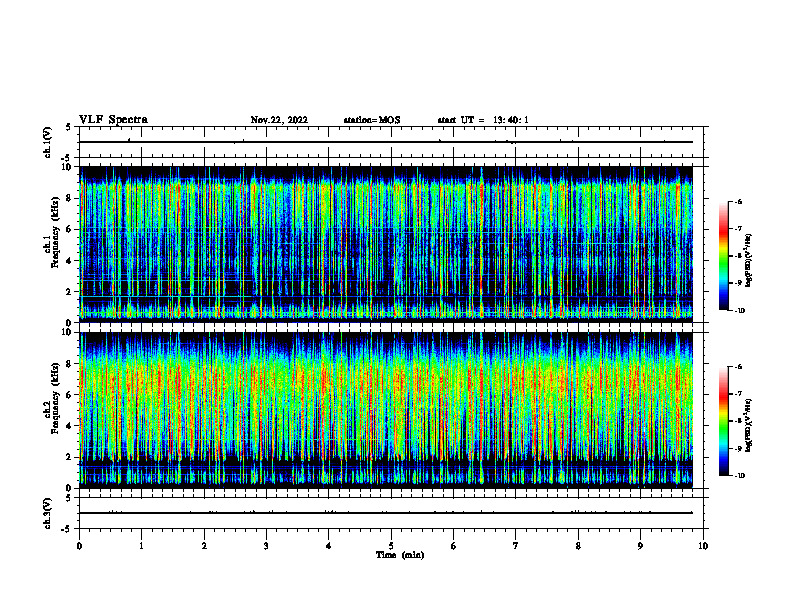Click the "VLF Spectra" title text
The width and height of the screenshot is (792, 612).
113,120
